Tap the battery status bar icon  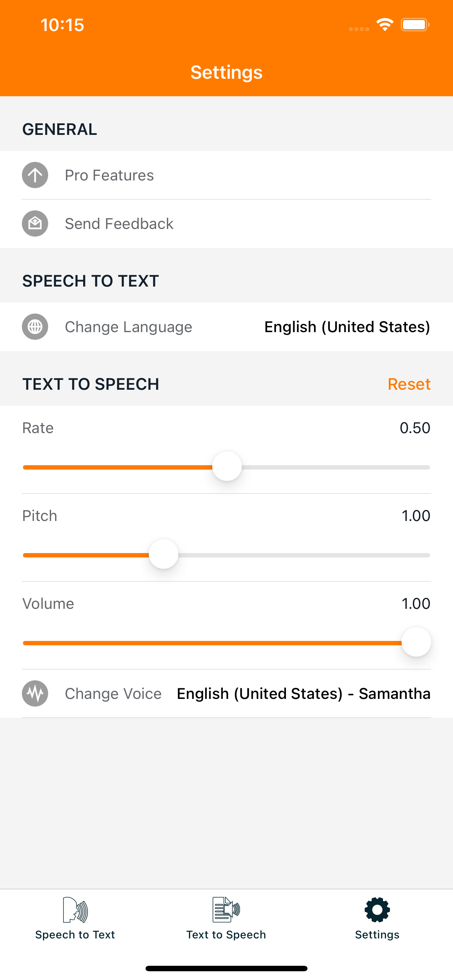(415, 25)
